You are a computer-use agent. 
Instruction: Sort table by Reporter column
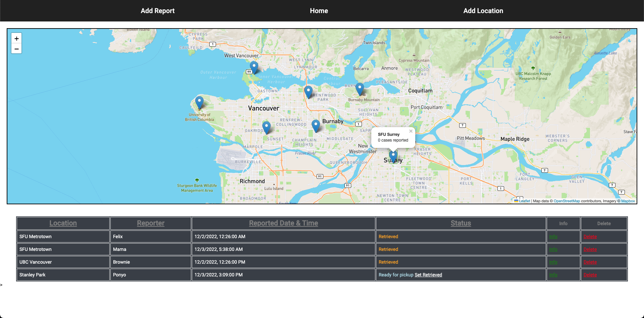(x=151, y=223)
